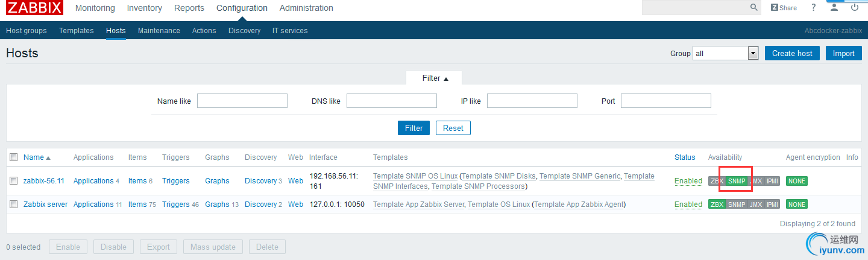Click the Reset filter button
868x260 pixels.
click(453, 128)
